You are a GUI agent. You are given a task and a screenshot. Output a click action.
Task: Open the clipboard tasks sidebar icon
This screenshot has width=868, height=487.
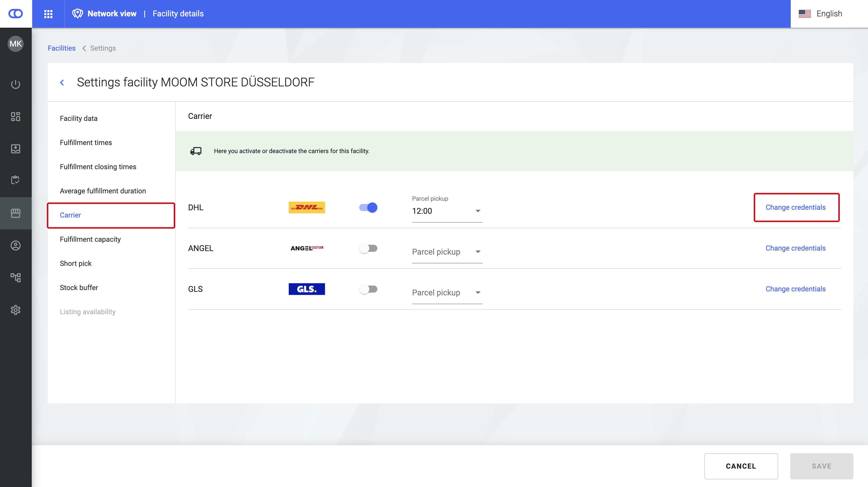click(16, 180)
